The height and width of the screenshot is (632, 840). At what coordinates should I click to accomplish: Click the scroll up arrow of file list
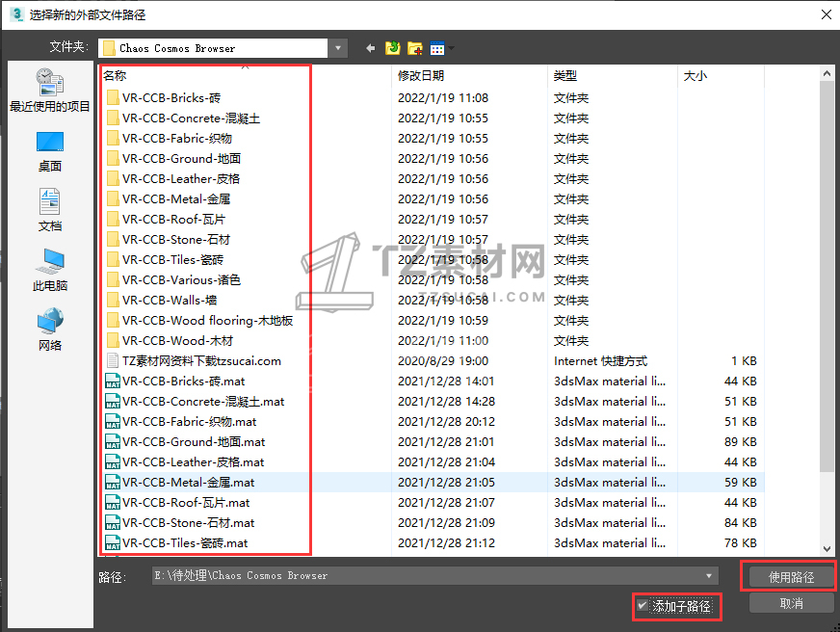[x=827, y=74]
